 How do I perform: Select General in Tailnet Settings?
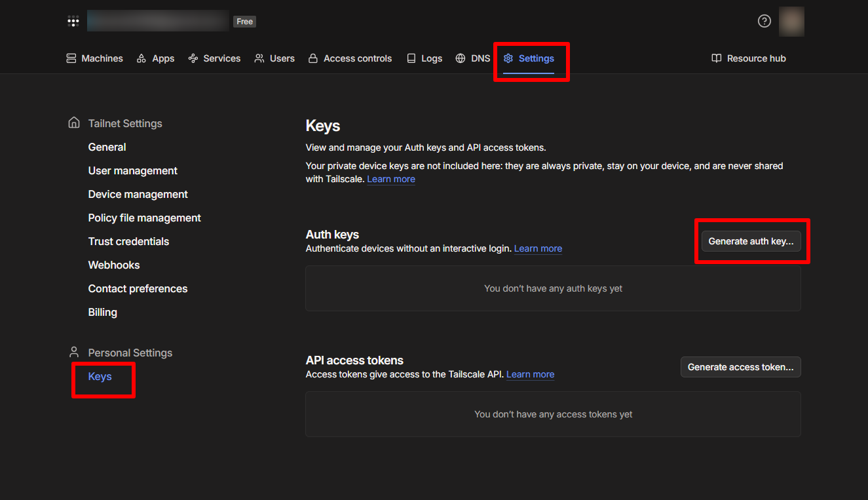[107, 147]
